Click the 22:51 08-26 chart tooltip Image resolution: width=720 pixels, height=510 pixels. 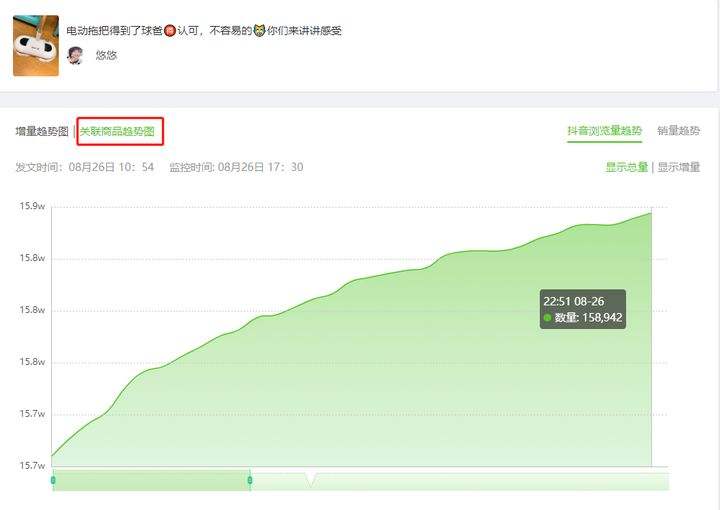(583, 309)
